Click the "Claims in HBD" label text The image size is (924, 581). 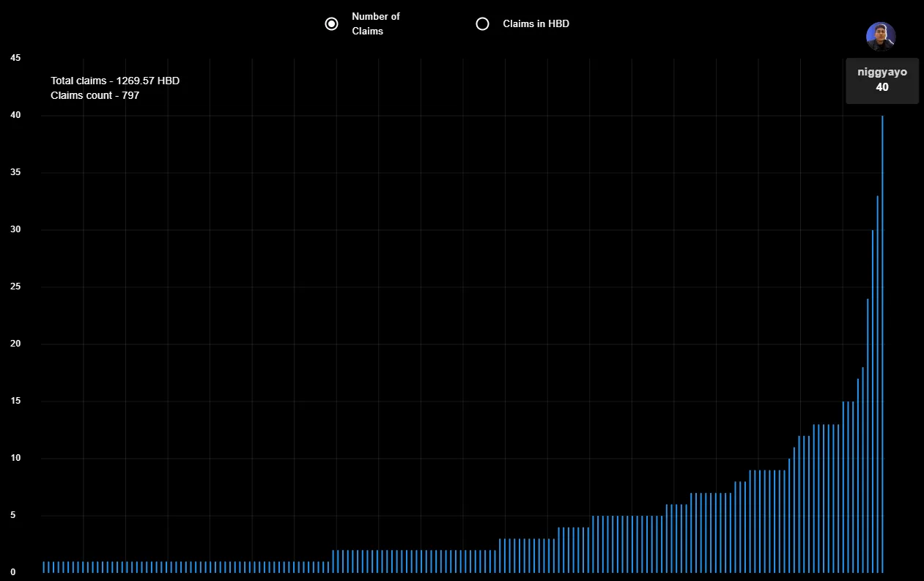pyautogui.click(x=536, y=23)
